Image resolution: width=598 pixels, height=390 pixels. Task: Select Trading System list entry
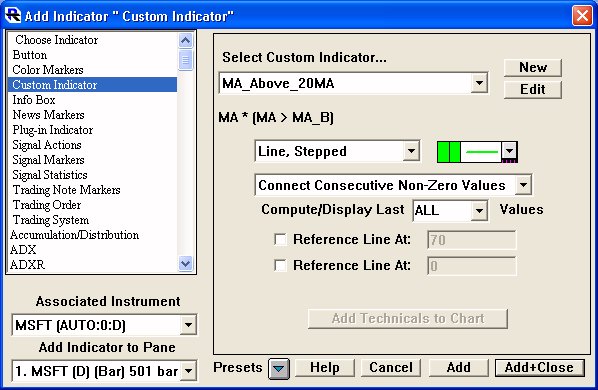(x=92, y=220)
